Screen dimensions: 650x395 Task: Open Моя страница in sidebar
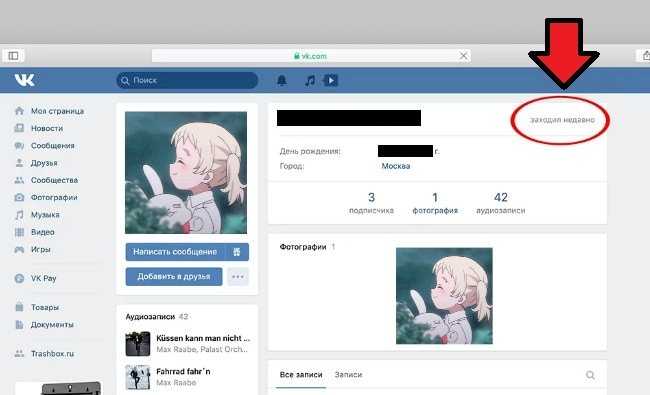(57, 111)
